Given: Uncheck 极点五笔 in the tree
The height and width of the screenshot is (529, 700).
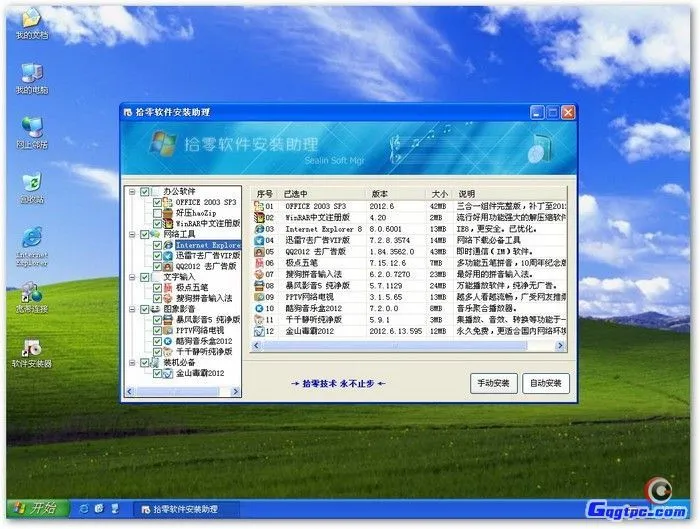Looking at the screenshot, I should (157, 288).
